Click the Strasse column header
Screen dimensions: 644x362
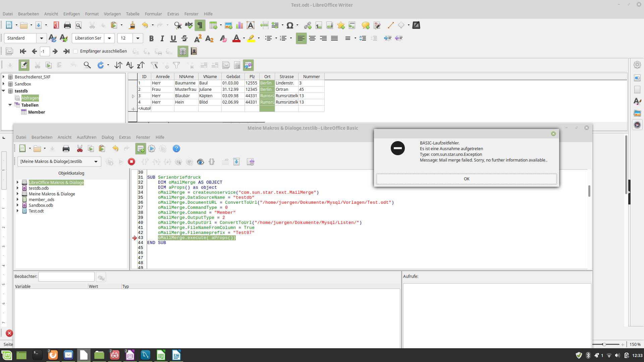point(286,76)
